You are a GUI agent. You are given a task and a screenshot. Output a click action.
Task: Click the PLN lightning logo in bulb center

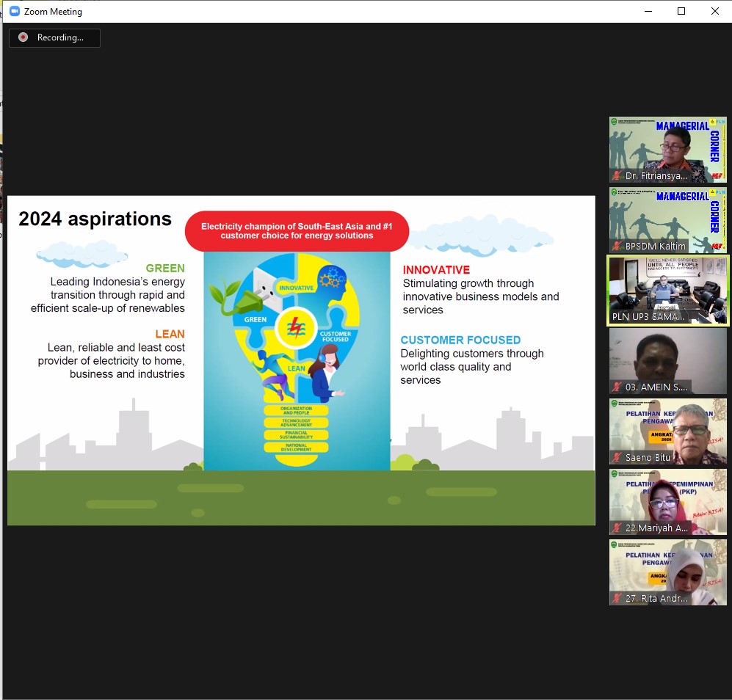point(296,328)
